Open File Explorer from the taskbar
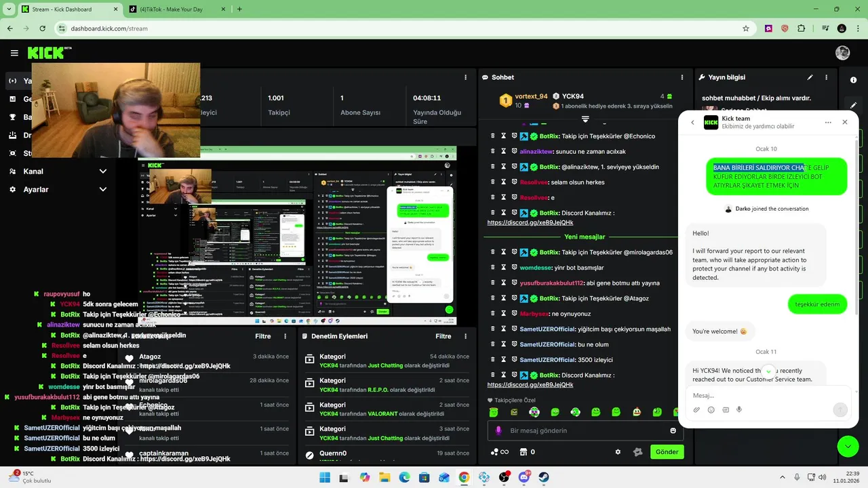The width and height of the screenshot is (868, 488). point(384,477)
